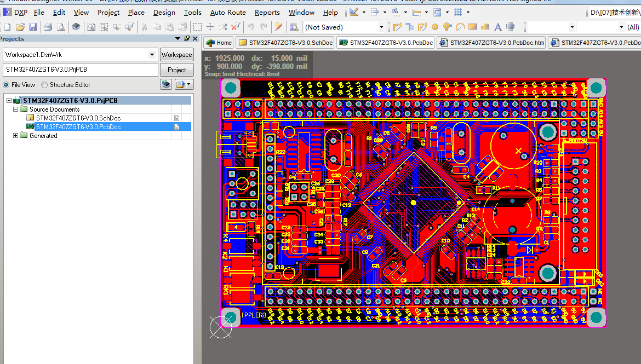The height and width of the screenshot is (364, 641).
Task: Click the Deselect All icon
Action: 223,27
